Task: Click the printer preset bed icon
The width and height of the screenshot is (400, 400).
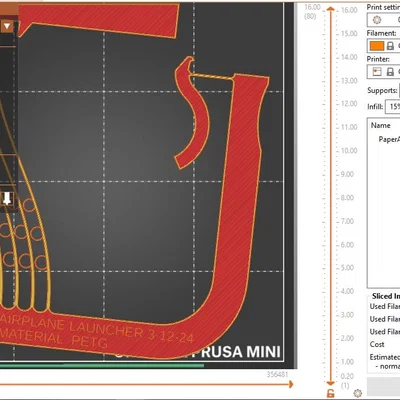Action: click(x=377, y=72)
